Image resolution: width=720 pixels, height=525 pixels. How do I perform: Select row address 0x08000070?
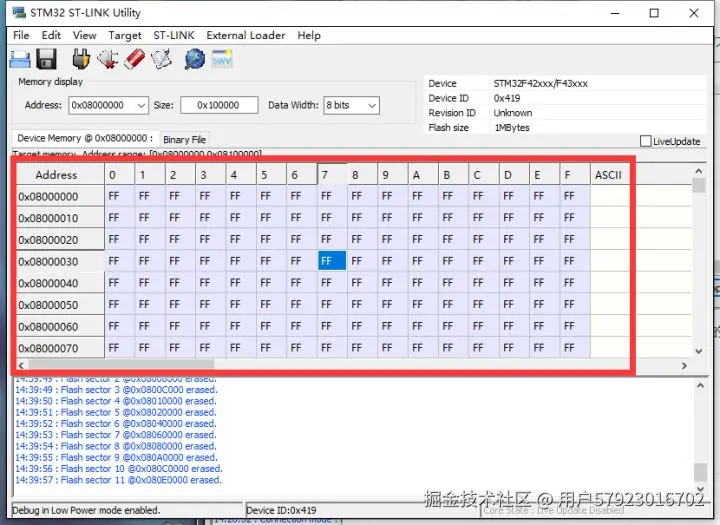pos(60,348)
